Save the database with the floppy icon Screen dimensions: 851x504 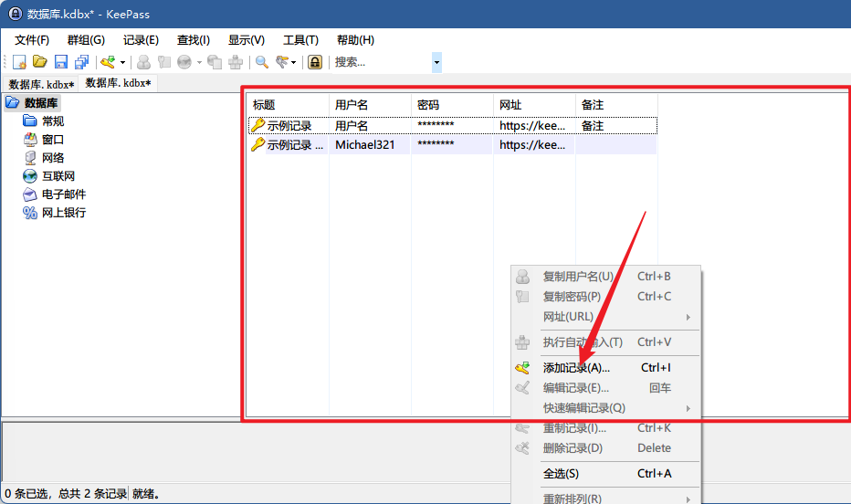(x=61, y=62)
